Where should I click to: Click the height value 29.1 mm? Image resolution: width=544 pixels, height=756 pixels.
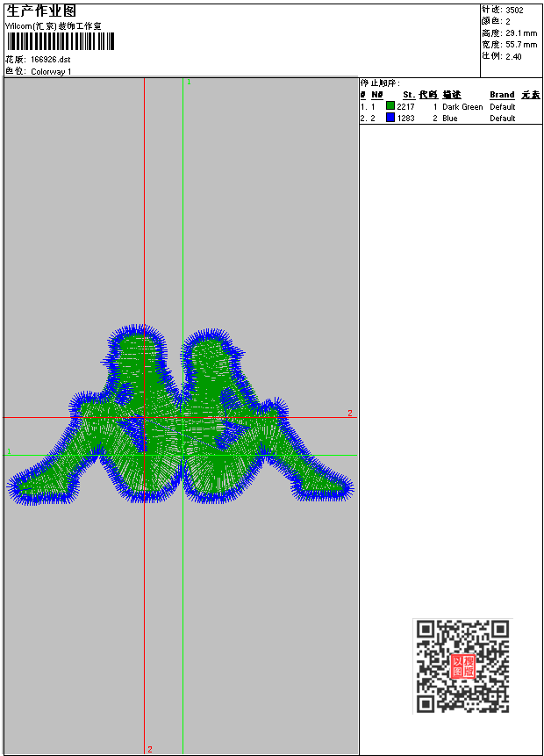521,32
